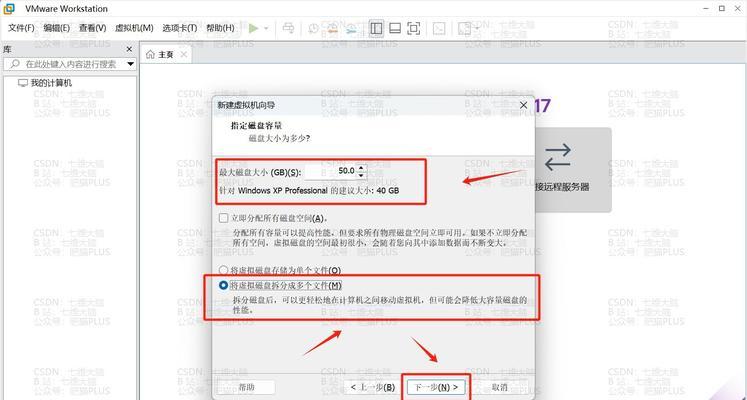Open the 查看(V) menu

click(x=92, y=28)
